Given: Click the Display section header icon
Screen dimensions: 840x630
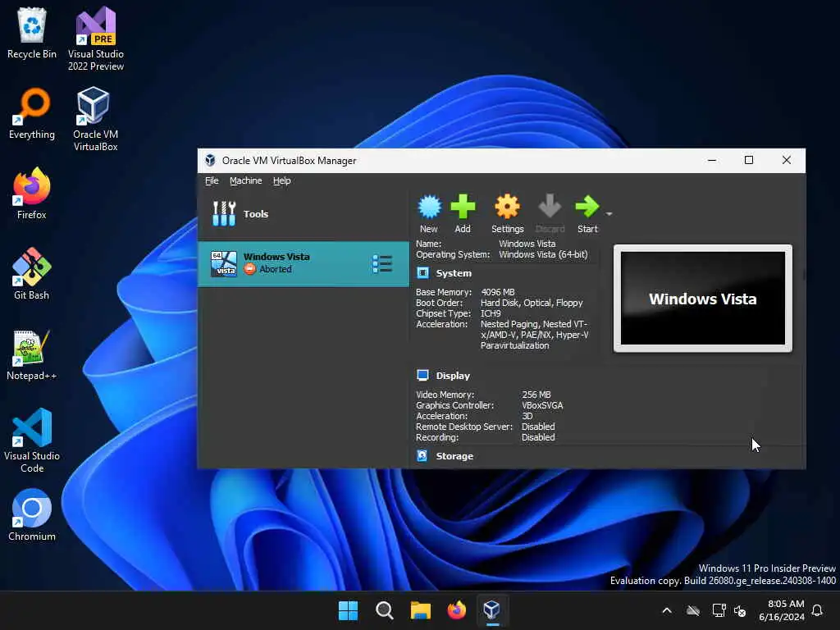Looking at the screenshot, I should coord(422,375).
